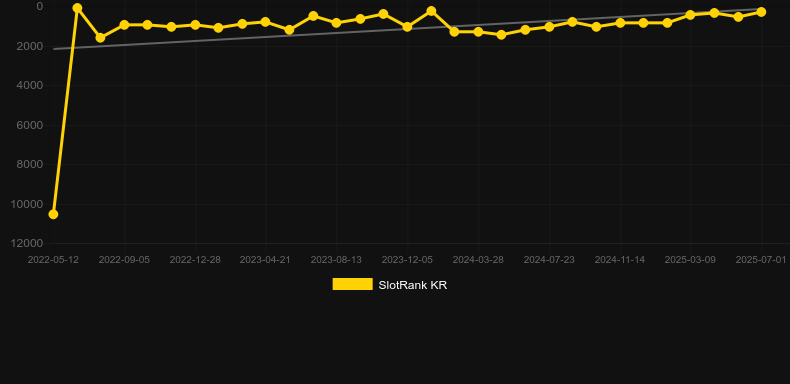Click the 6000 y-axis label

[x=30, y=125]
